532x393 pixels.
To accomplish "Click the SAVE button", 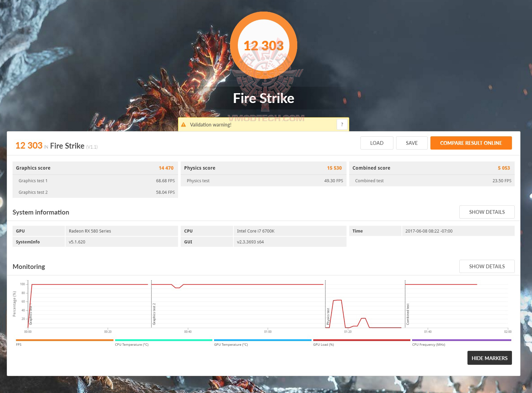I will click(412, 143).
